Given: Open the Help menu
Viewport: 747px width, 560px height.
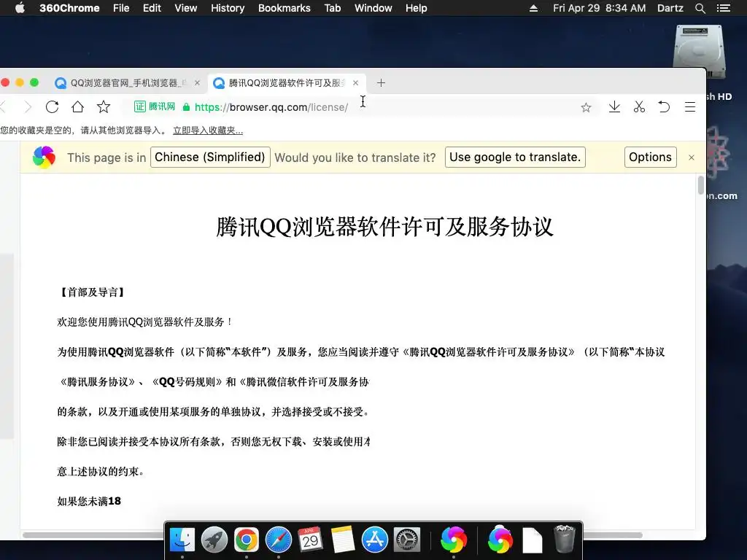Looking at the screenshot, I should point(417,8).
